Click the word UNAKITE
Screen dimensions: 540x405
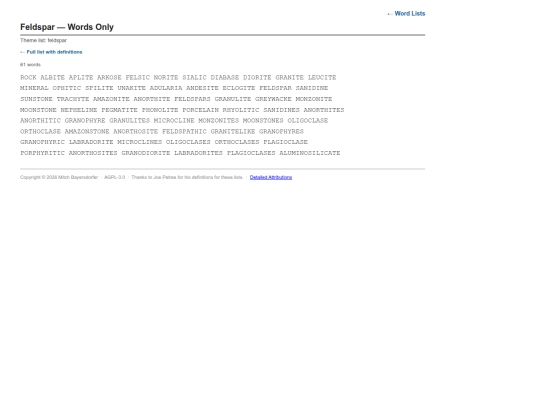[132, 88]
